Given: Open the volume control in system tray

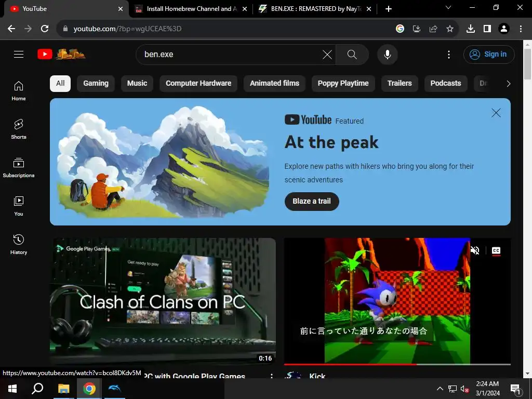Looking at the screenshot, I should tap(465, 389).
